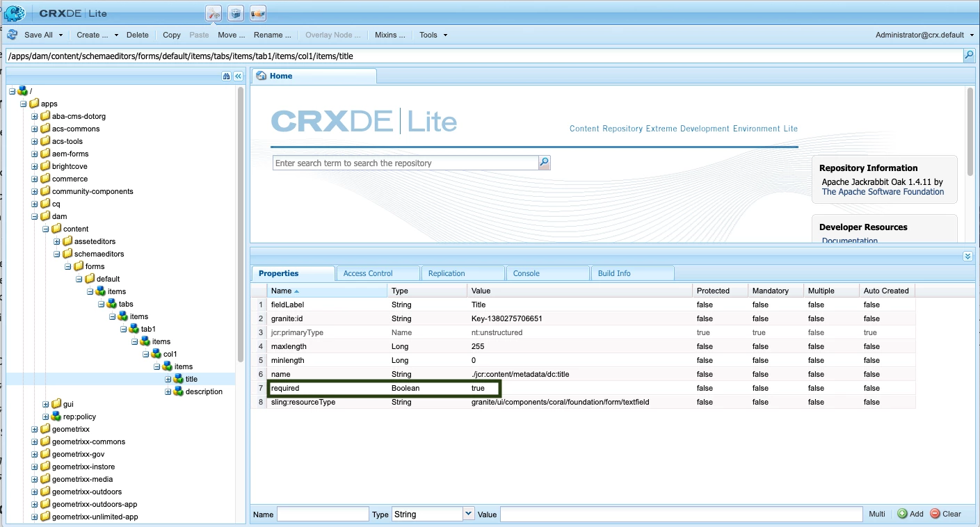Click the Value column header
980x527 pixels.
(x=580, y=291)
